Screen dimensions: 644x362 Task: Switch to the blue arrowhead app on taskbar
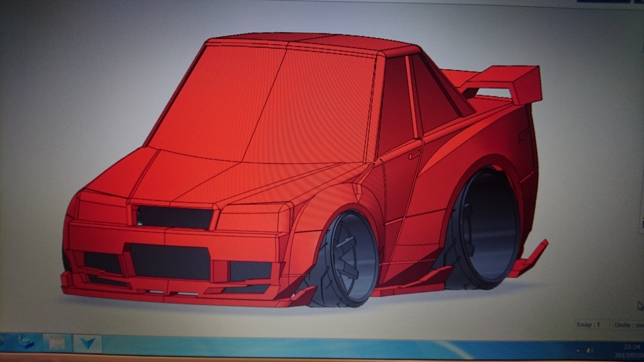[x=87, y=343]
